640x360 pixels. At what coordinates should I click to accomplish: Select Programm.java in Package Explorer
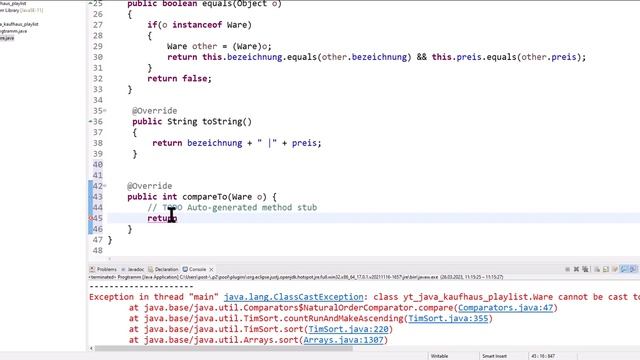(x=13, y=31)
